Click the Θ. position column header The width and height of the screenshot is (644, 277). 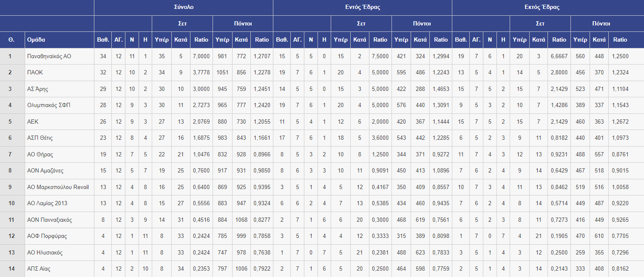[x=12, y=40]
